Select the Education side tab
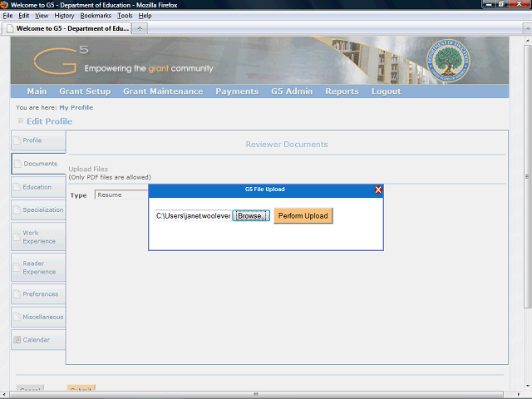The height and width of the screenshot is (399, 532). pos(38,187)
